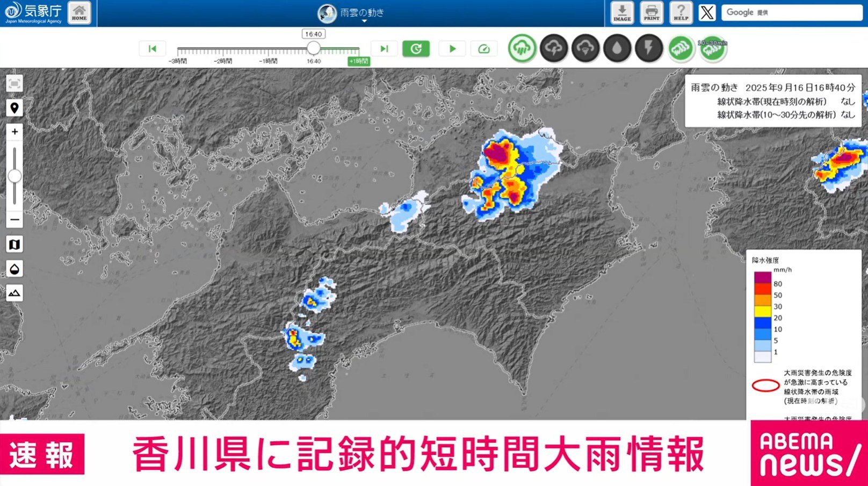The height and width of the screenshot is (486, 868).
Task: Click the location pin icon
Action: [x=15, y=108]
